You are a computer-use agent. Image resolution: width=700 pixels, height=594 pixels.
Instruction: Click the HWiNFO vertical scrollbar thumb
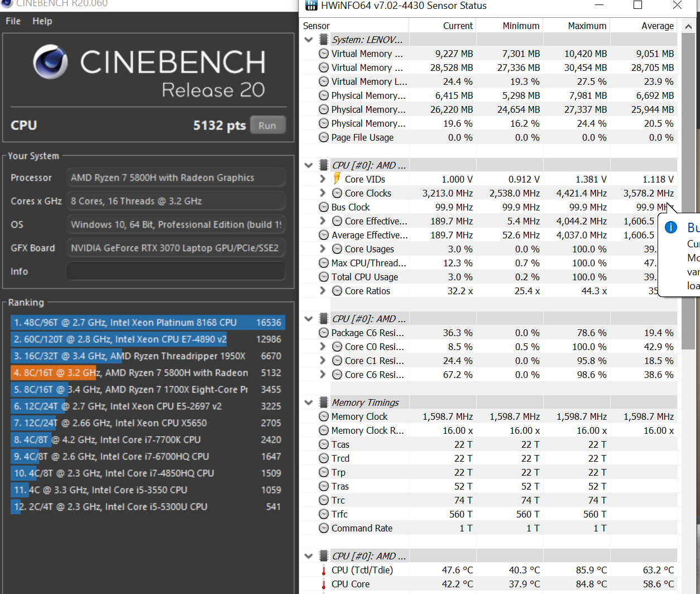pyautogui.click(x=688, y=193)
